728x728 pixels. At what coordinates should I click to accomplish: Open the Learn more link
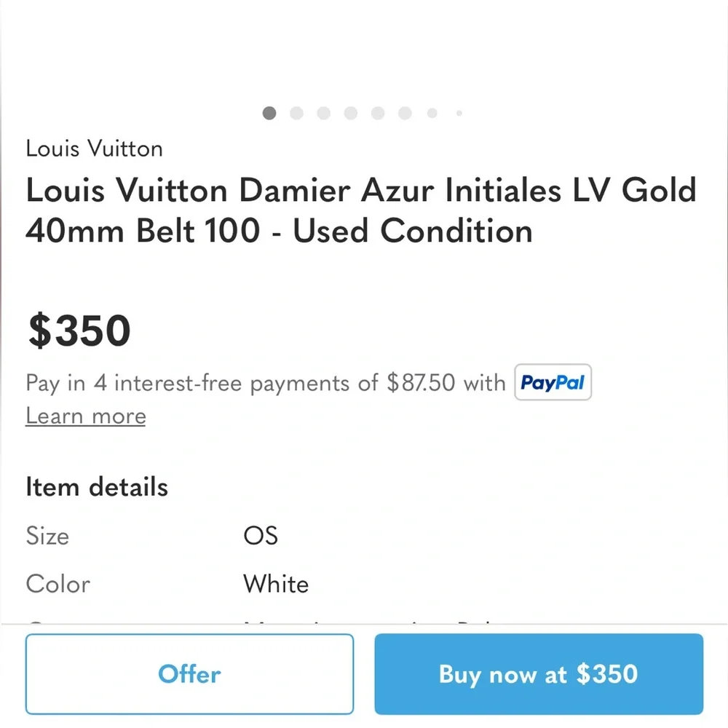tap(85, 416)
